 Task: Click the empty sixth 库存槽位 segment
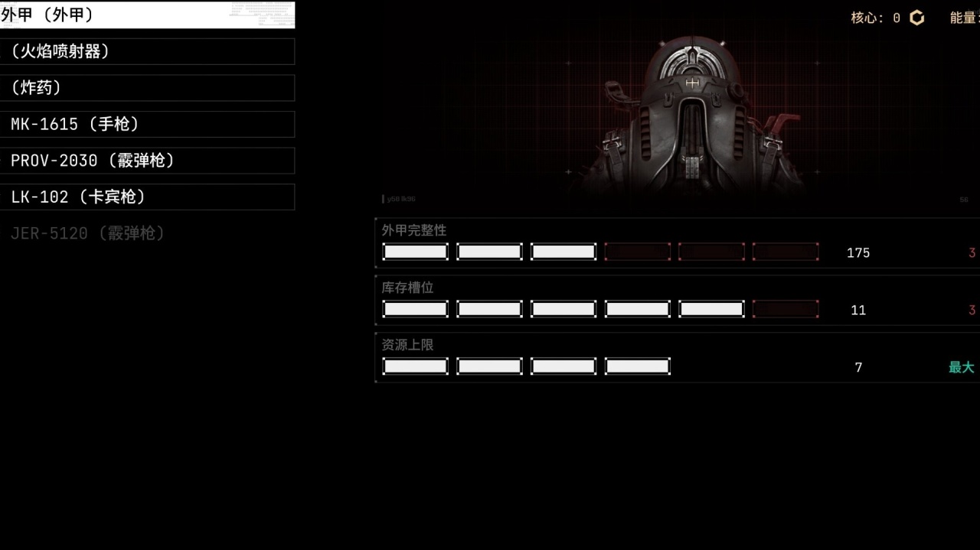pyautogui.click(x=786, y=309)
